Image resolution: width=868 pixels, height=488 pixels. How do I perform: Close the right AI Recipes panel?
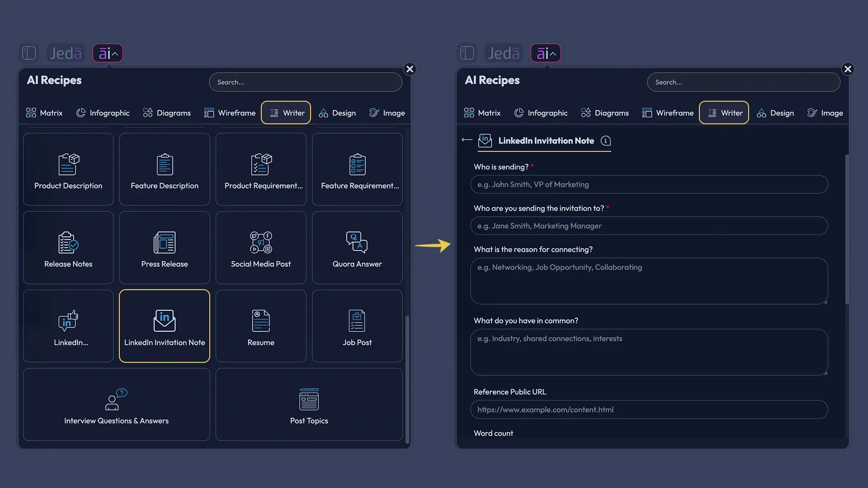coord(848,69)
